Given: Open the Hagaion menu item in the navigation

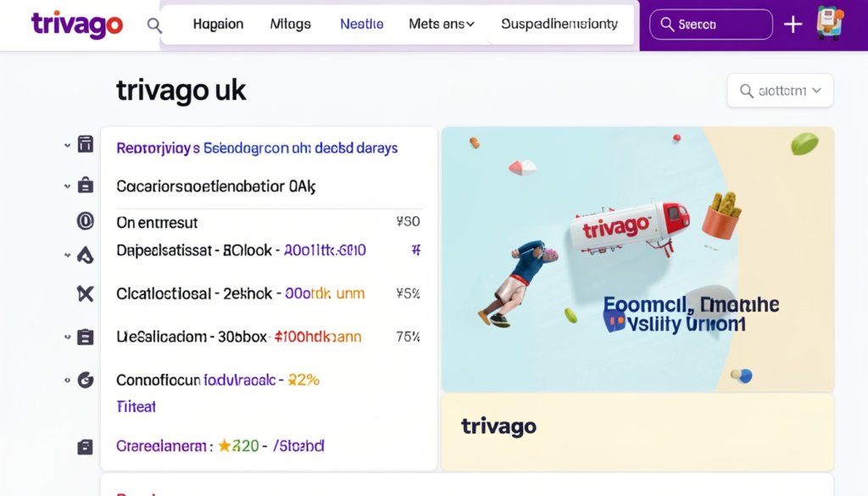Looking at the screenshot, I should (x=218, y=25).
